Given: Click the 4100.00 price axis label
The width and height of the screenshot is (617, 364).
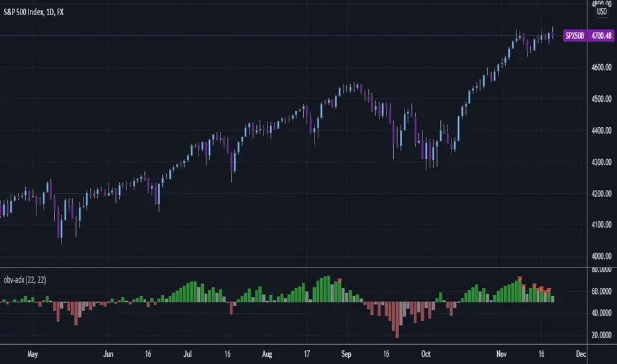Looking at the screenshot, I should pos(601,225).
